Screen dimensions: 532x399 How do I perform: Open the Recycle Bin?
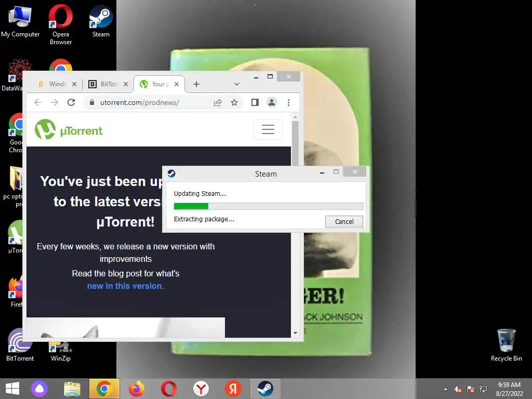tap(506, 345)
